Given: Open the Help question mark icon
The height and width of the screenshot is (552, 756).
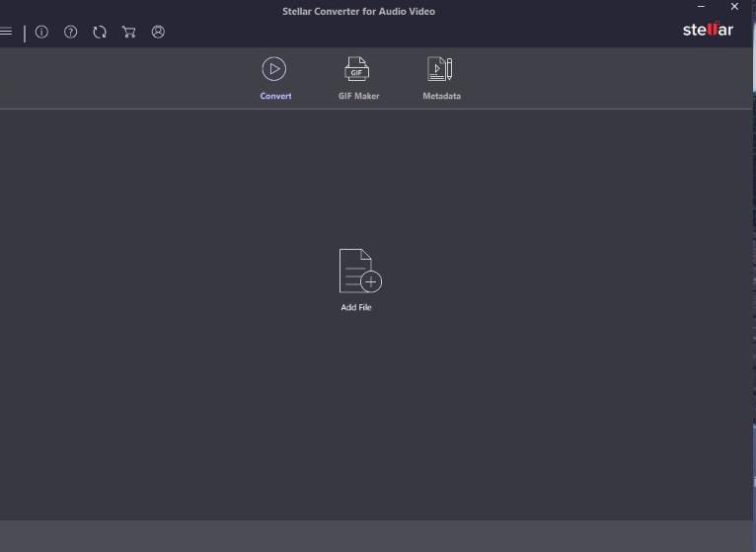Looking at the screenshot, I should (71, 32).
